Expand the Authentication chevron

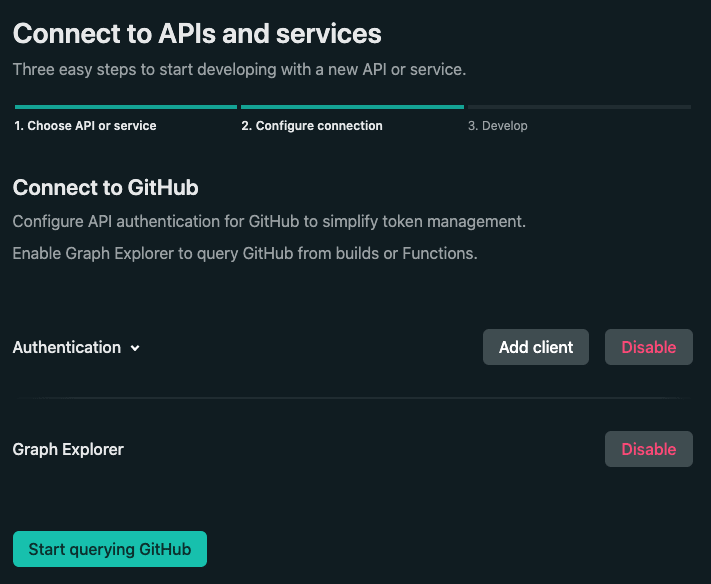point(135,348)
